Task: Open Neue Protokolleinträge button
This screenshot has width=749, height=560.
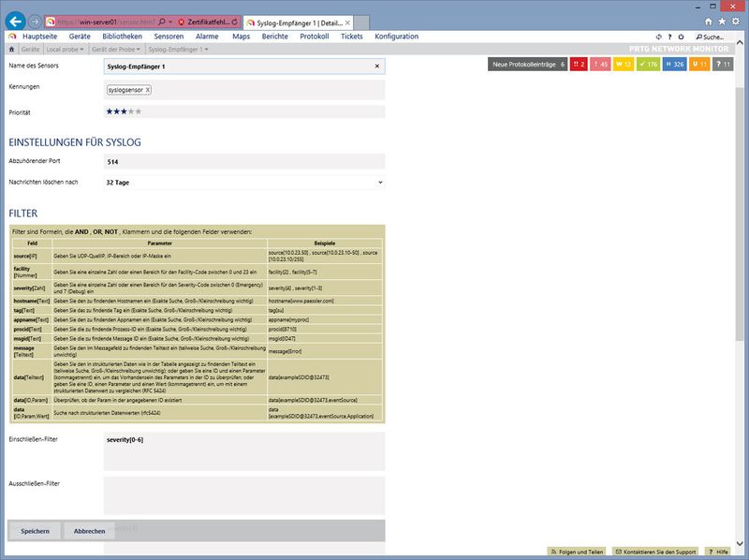Action: [528, 64]
